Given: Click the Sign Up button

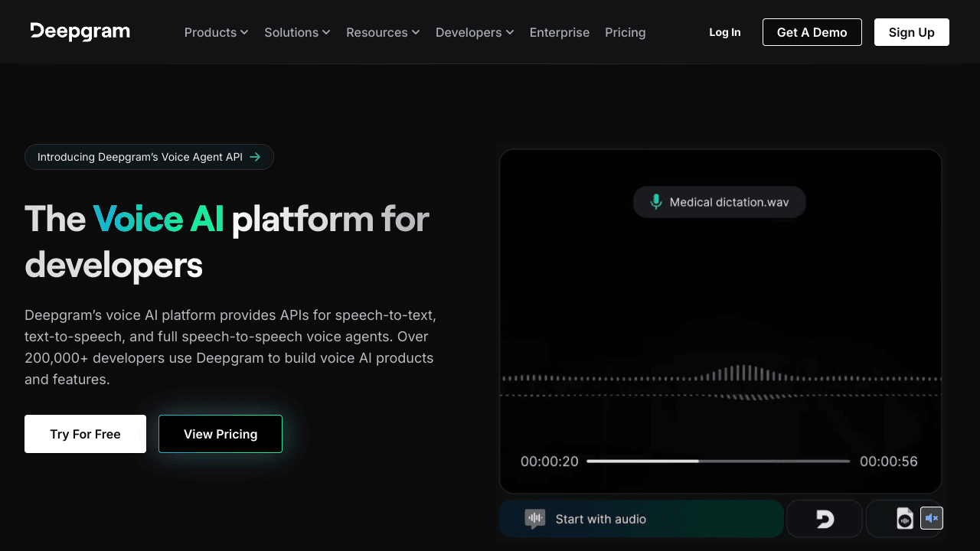Looking at the screenshot, I should pyautogui.click(x=911, y=32).
